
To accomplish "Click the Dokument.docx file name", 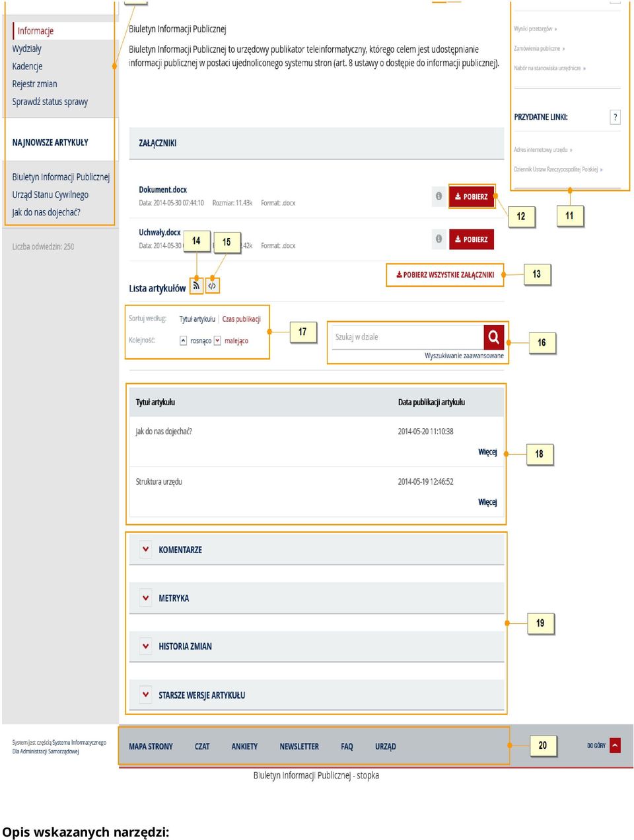I will coord(162,190).
